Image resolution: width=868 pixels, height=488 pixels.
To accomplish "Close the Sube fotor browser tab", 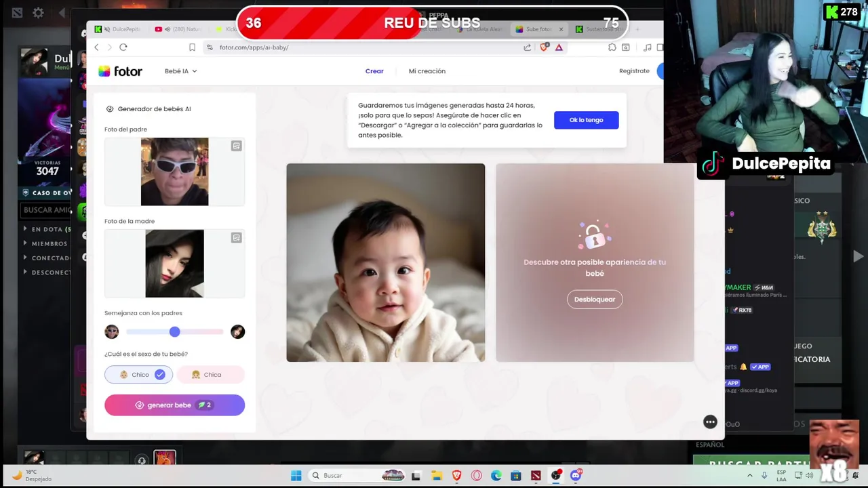I will click(x=561, y=29).
